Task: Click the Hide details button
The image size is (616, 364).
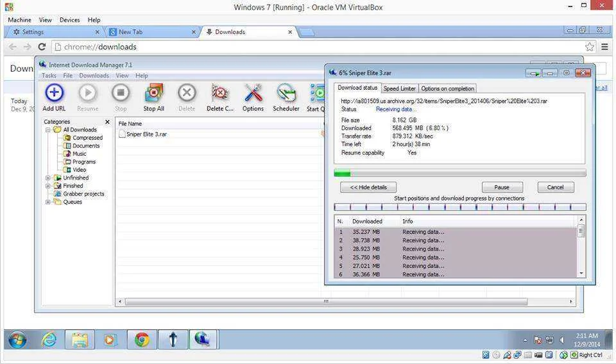Action: (368, 187)
